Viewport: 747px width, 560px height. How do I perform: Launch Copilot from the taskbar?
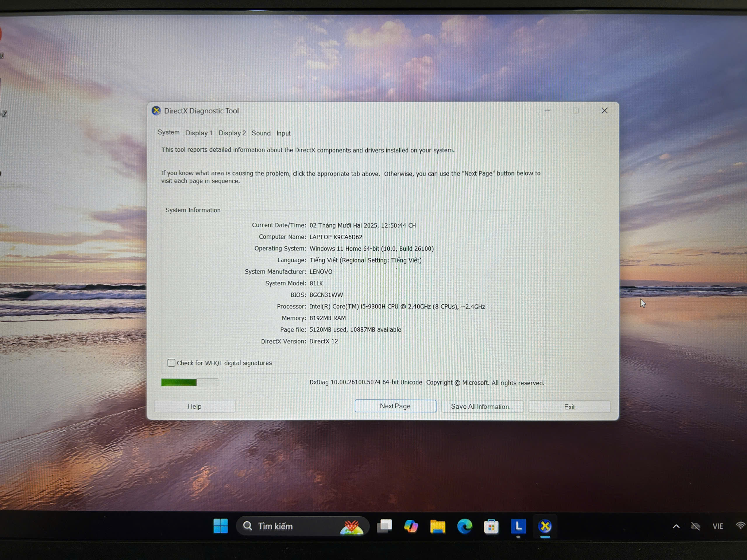click(x=411, y=526)
